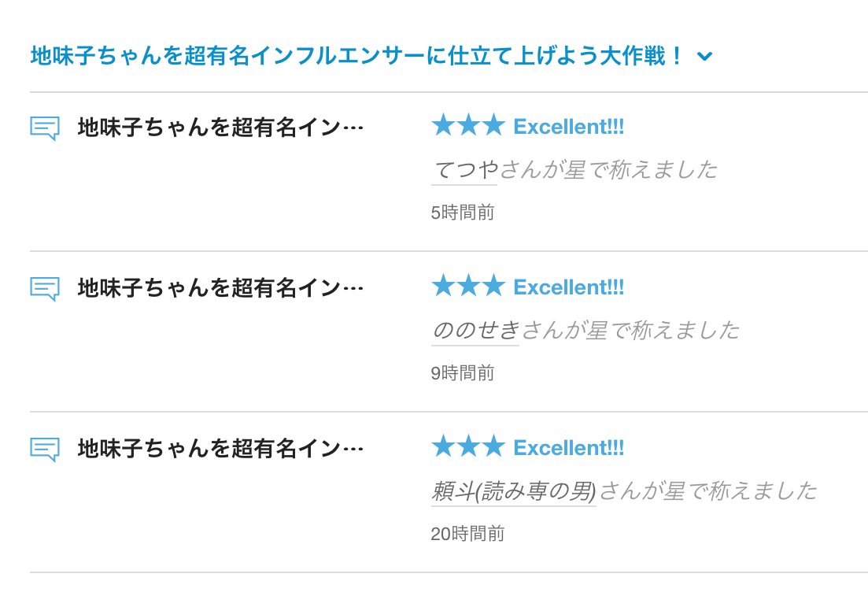Visit ののせき's user profile
The height and width of the screenshot is (607, 868).
pos(475,330)
